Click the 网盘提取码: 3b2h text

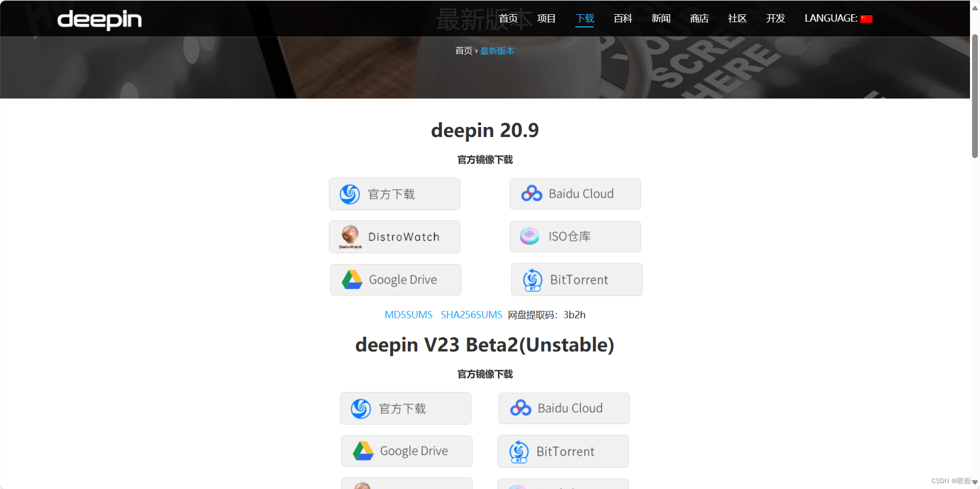pos(547,315)
